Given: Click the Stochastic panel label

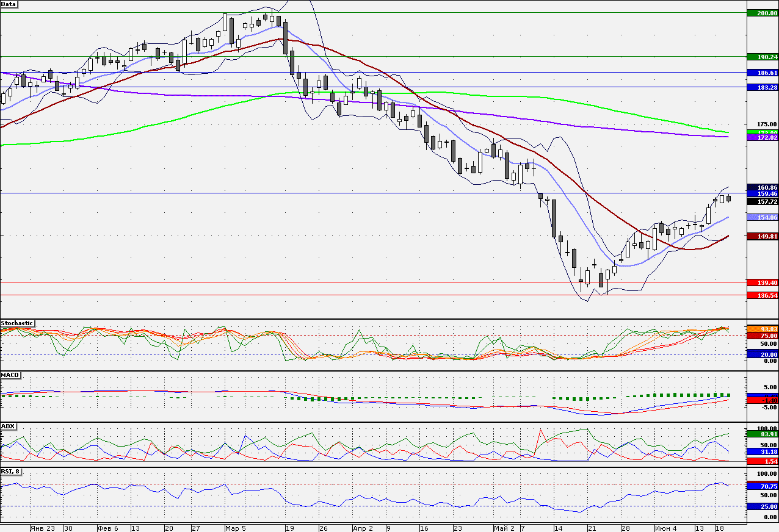Looking at the screenshot, I should [17, 323].
